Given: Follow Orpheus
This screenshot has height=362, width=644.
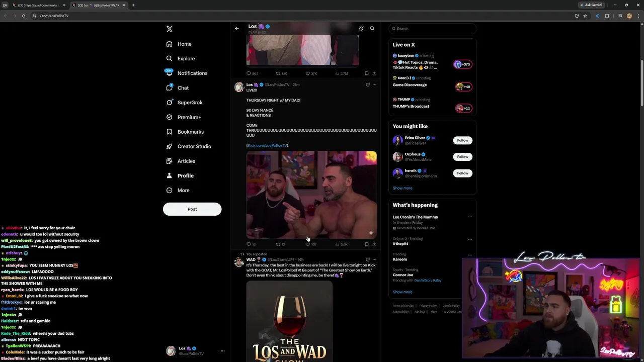Looking at the screenshot, I should (x=462, y=157).
